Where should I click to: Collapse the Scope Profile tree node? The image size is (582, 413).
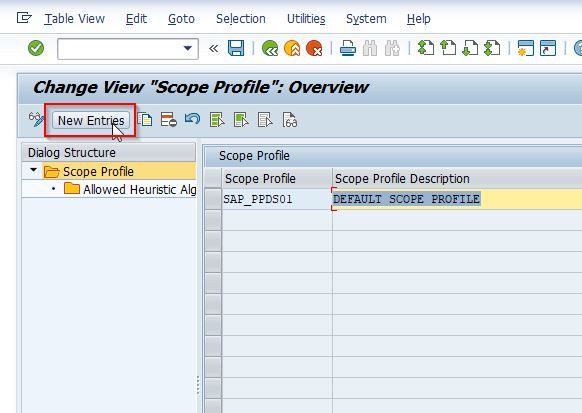[33, 170]
